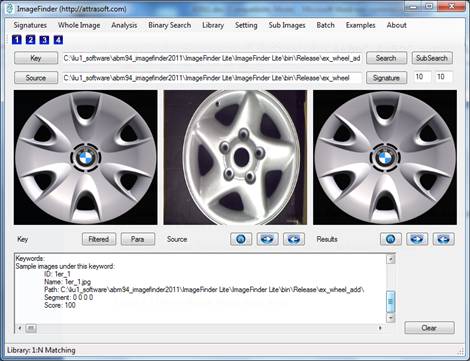Image resolution: width=470 pixels, height=361 pixels.
Task: Open the Examples menu
Action: [x=360, y=25]
